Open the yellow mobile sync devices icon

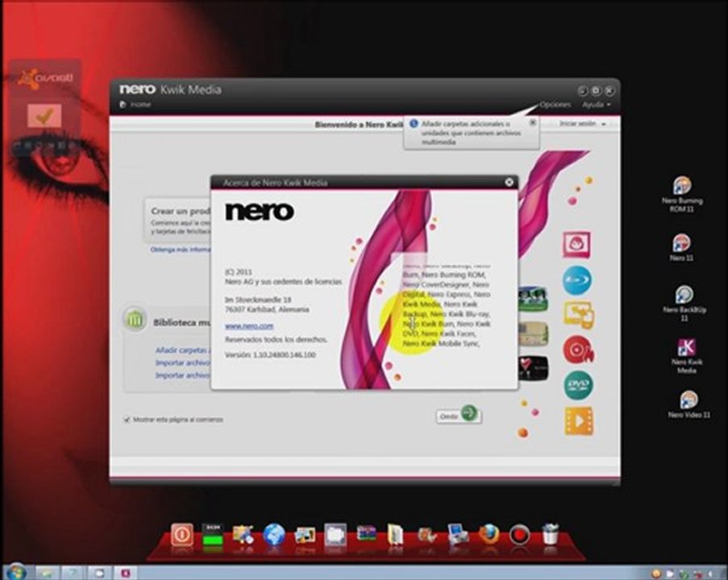579,315
